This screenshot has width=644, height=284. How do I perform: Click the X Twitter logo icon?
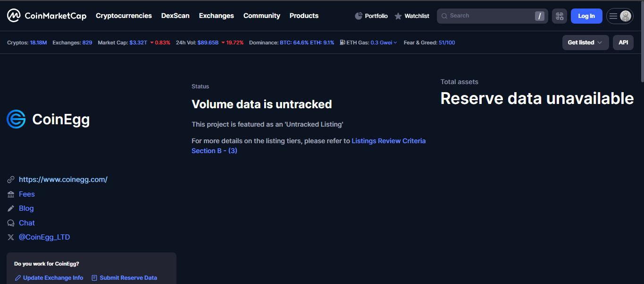coord(11,237)
